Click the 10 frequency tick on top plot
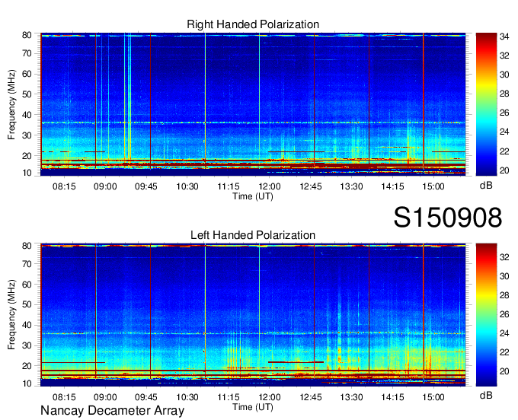518x420 pixels. click(27, 173)
